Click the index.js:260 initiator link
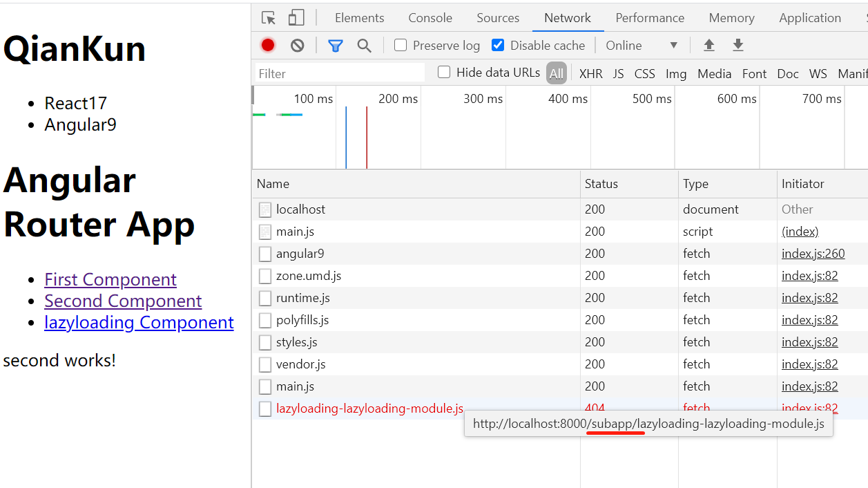 (x=813, y=253)
